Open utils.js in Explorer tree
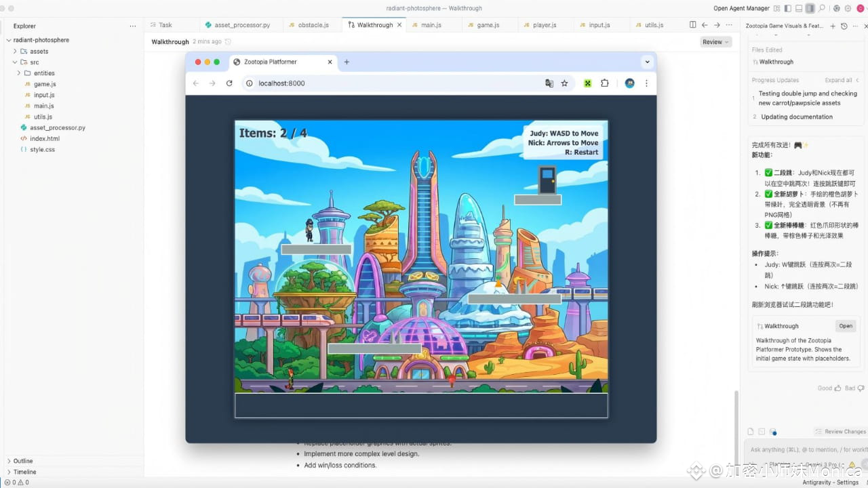 43,117
